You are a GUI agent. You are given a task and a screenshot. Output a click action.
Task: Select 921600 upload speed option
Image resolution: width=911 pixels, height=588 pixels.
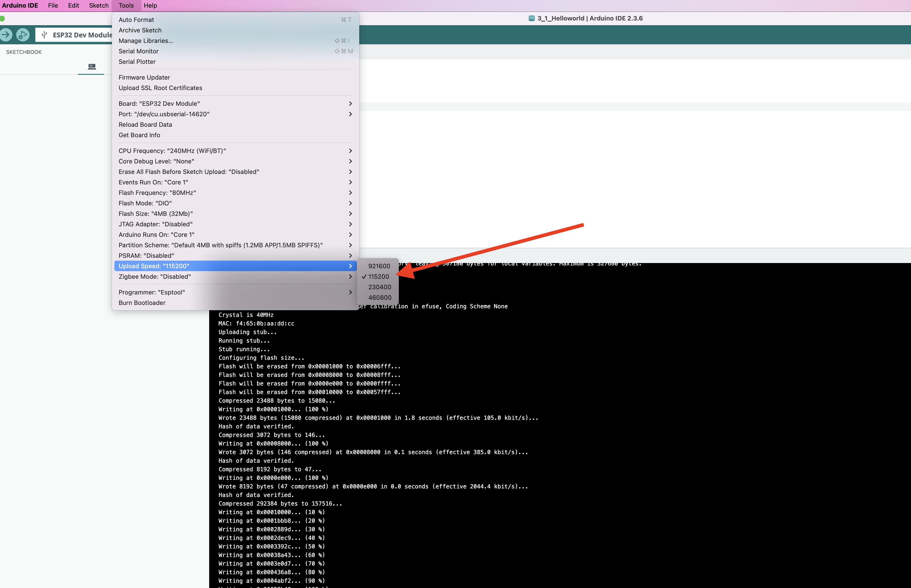378,266
